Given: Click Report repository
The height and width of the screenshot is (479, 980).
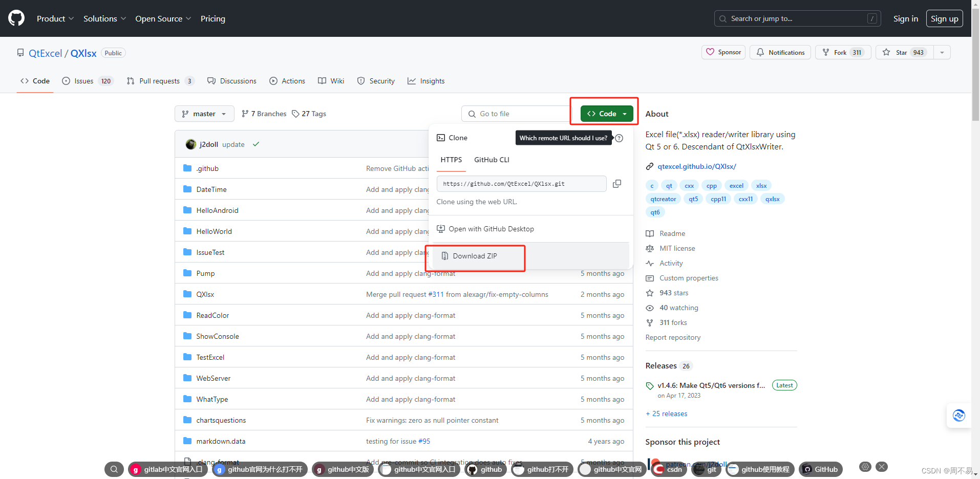Looking at the screenshot, I should (673, 337).
